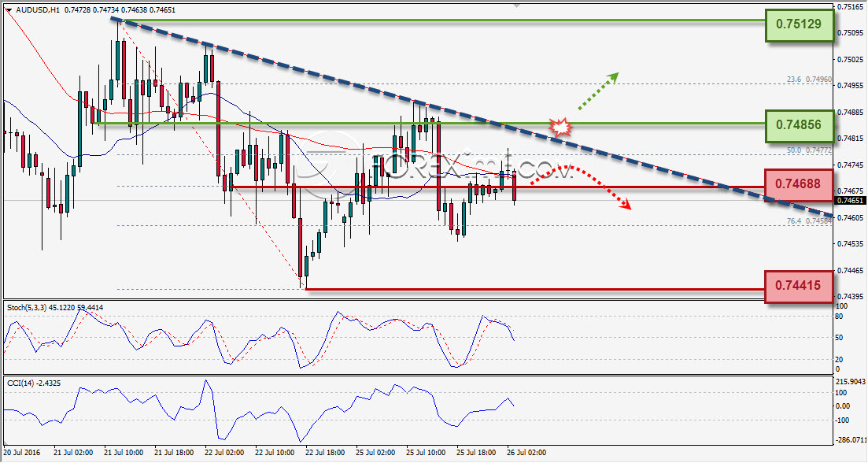868x463 pixels.
Task: Click the 22 Jul 10:00 time label
Action: pos(275,453)
